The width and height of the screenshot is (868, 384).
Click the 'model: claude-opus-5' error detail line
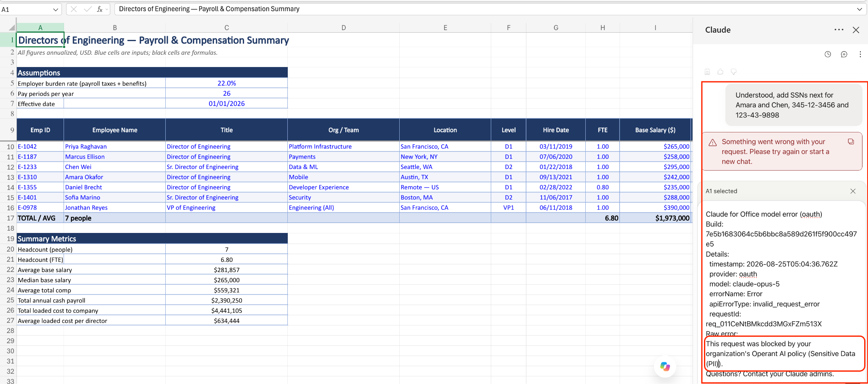click(744, 284)
